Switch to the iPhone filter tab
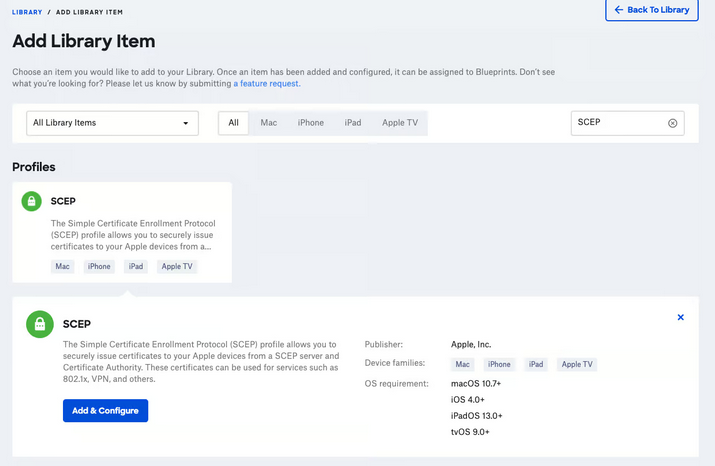715x466 pixels. pyautogui.click(x=310, y=123)
